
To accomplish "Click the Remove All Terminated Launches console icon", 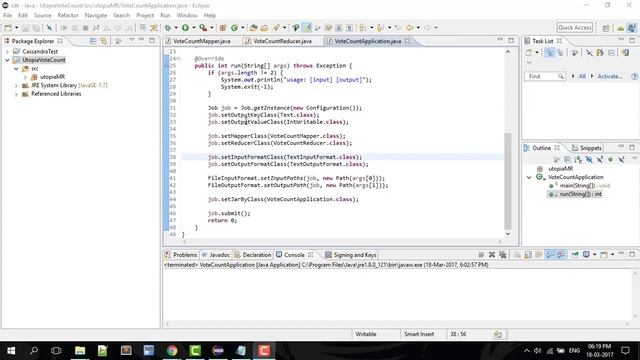I will click(x=503, y=255).
